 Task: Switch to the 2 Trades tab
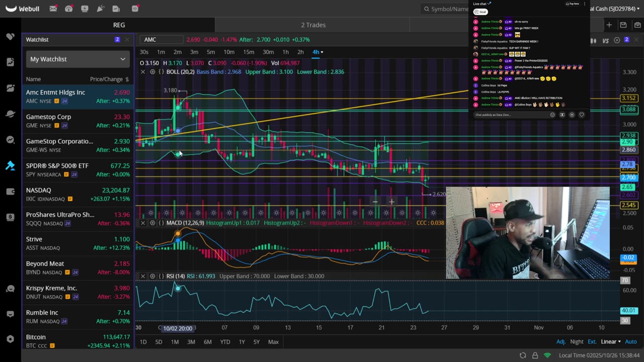(x=313, y=25)
